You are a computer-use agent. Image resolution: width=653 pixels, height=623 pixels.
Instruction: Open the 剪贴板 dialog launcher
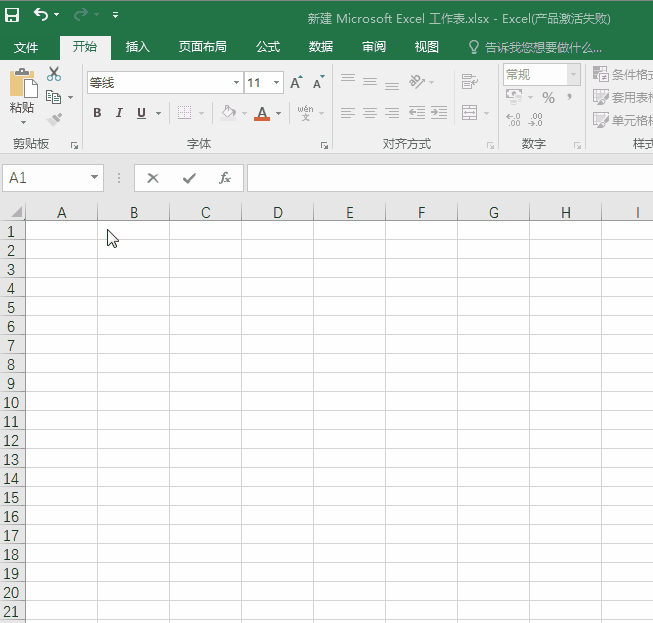74,145
